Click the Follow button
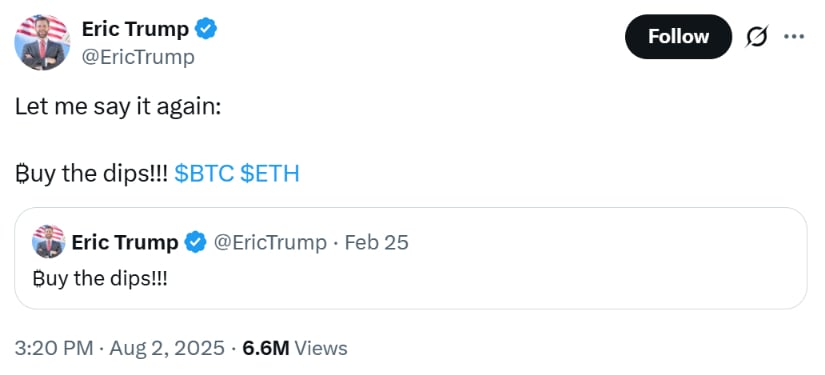 click(x=678, y=37)
